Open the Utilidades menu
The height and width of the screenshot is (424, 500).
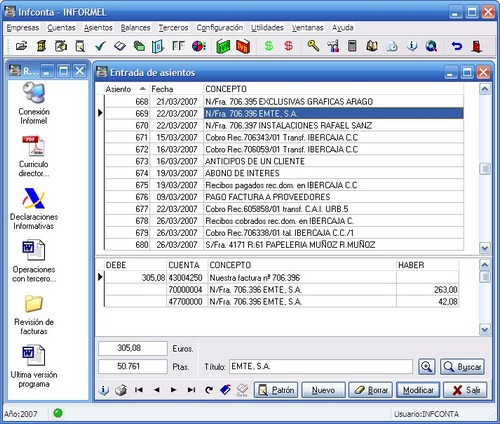(267, 28)
